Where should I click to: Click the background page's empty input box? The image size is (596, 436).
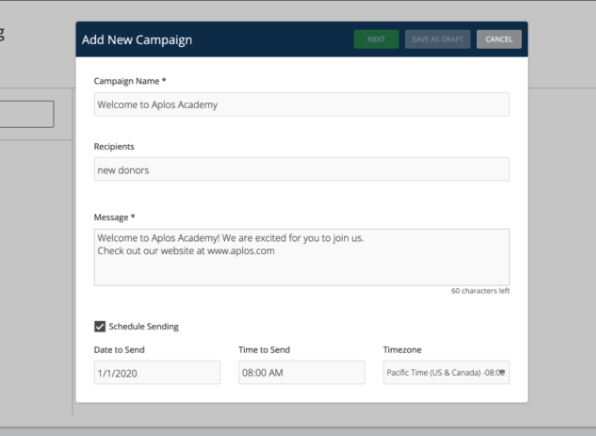coord(27,114)
